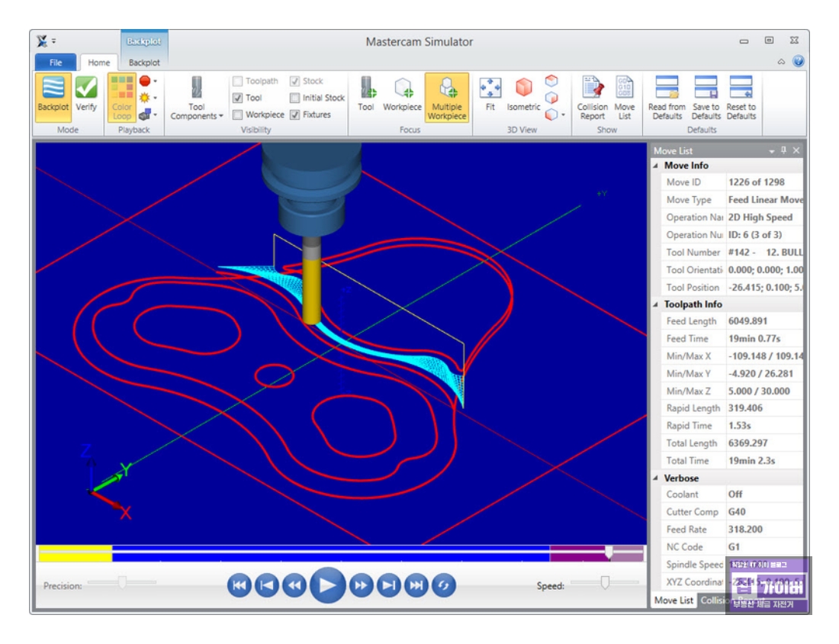This screenshot has width=839, height=644.
Task: Click the yellow segment of the timeline
Action: coord(76,553)
